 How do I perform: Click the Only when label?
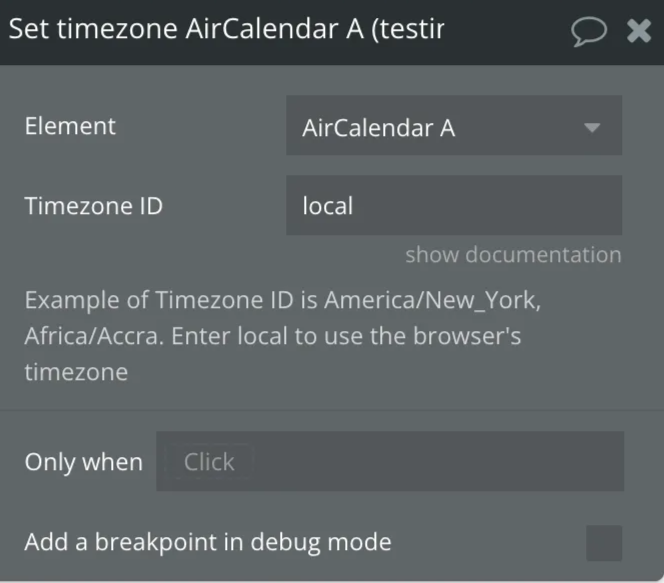pos(83,462)
